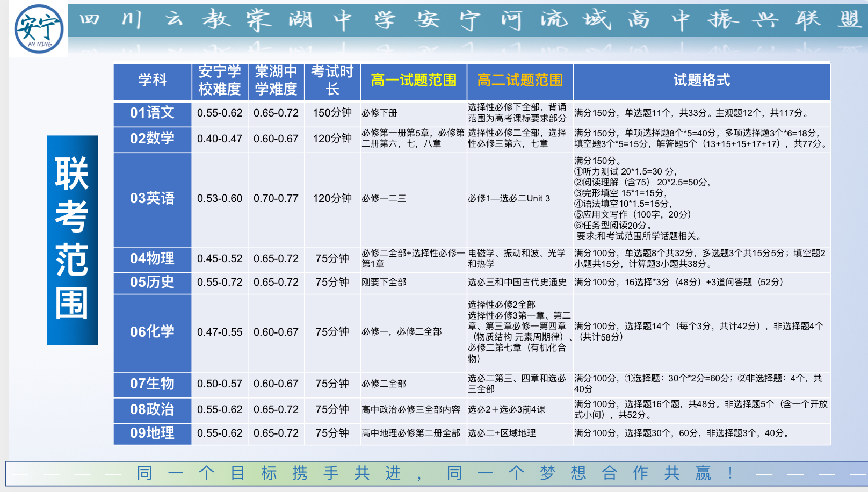Click the 07生物 subject cell
Viewport: 868px width, 492px height.
point(153,385)
